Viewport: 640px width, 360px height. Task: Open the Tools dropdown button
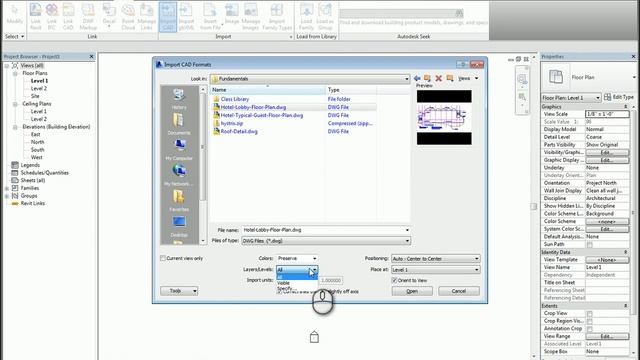tap(179, 291)
